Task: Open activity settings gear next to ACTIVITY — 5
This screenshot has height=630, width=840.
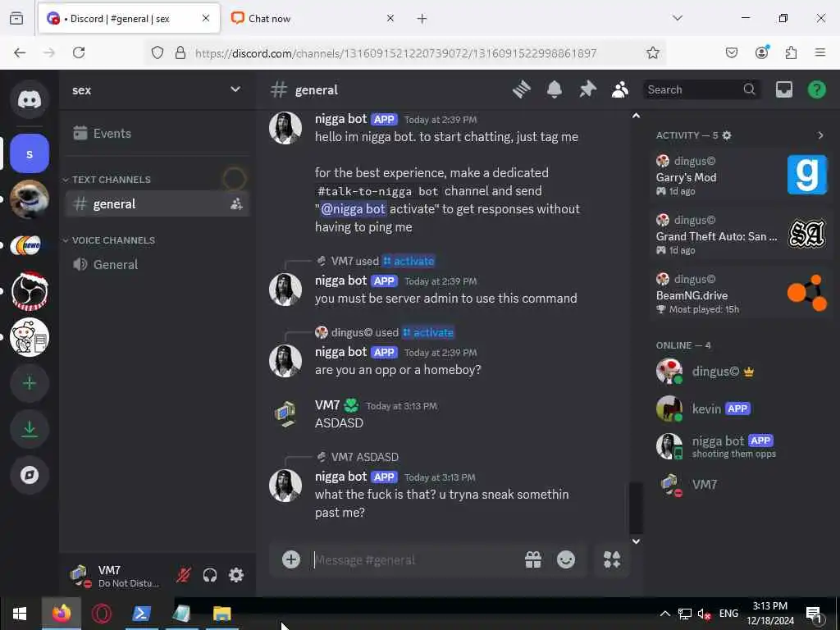Action: (x=727, y=135)
